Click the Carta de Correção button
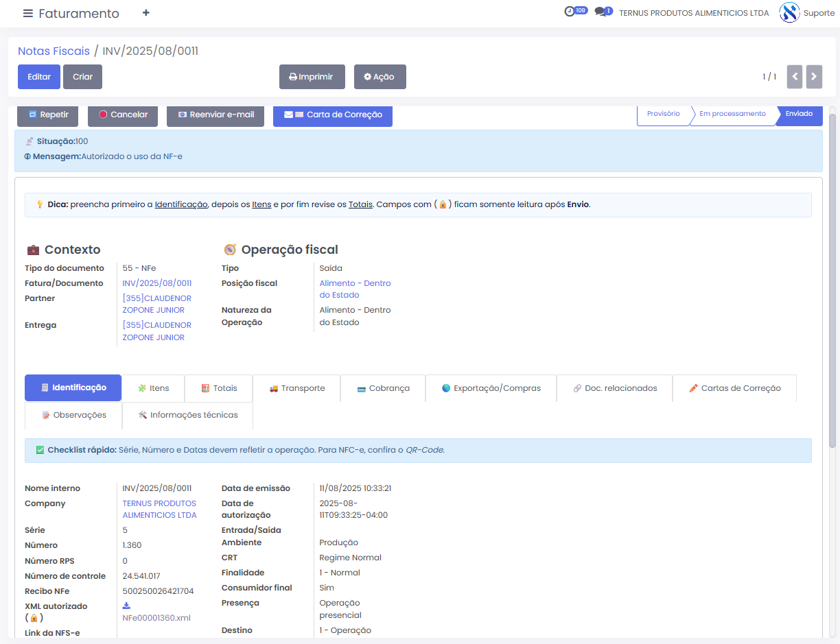Screen dimensions: 840x644 click(x=333, y=115)
